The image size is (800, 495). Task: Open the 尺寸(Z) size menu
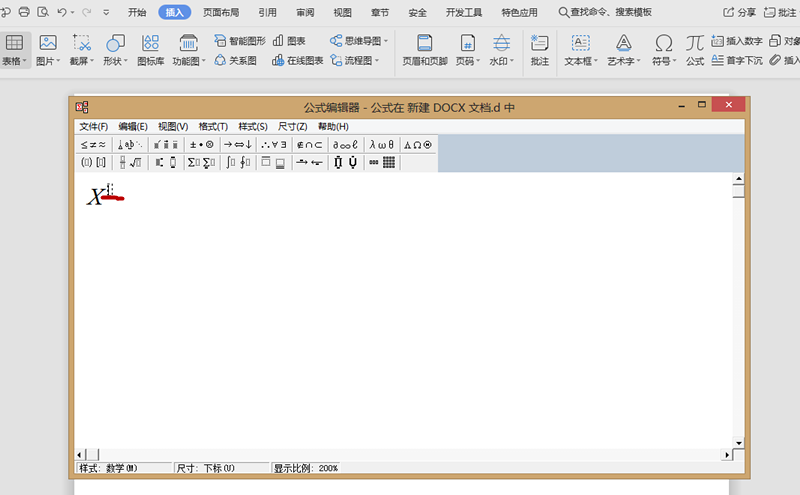point(292,127)
